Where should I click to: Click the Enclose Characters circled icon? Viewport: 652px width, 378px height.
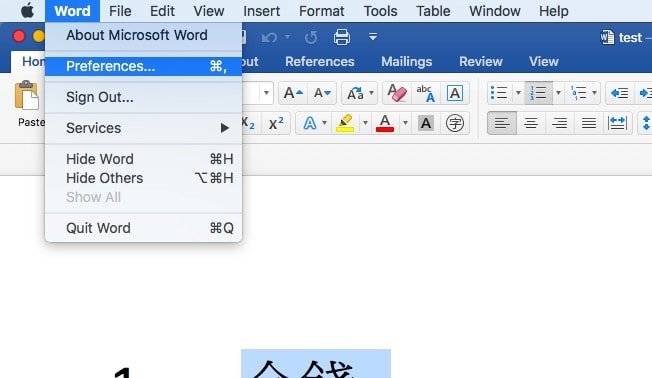[x=454, y=123]
